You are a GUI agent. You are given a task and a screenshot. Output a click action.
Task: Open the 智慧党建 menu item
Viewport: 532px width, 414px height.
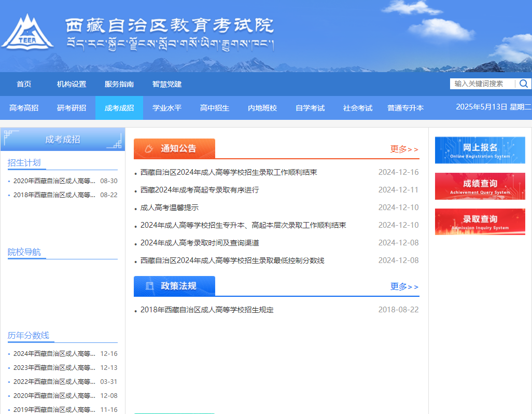coord(167,84)
